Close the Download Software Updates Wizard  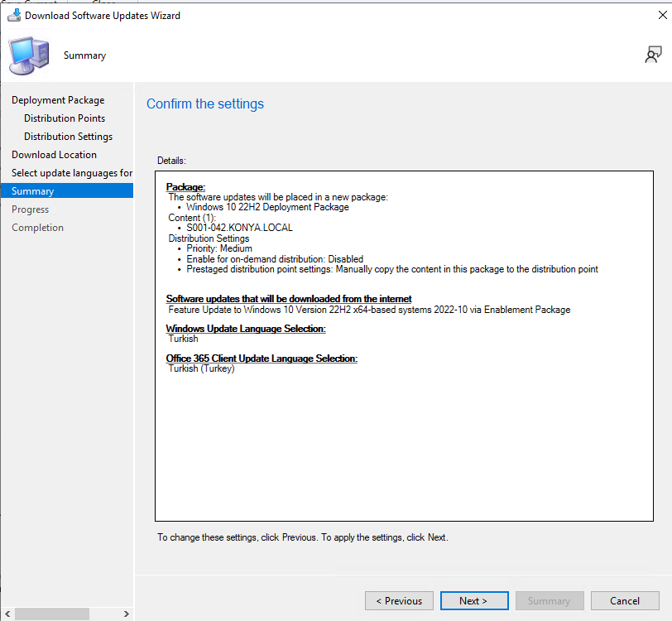662,15
